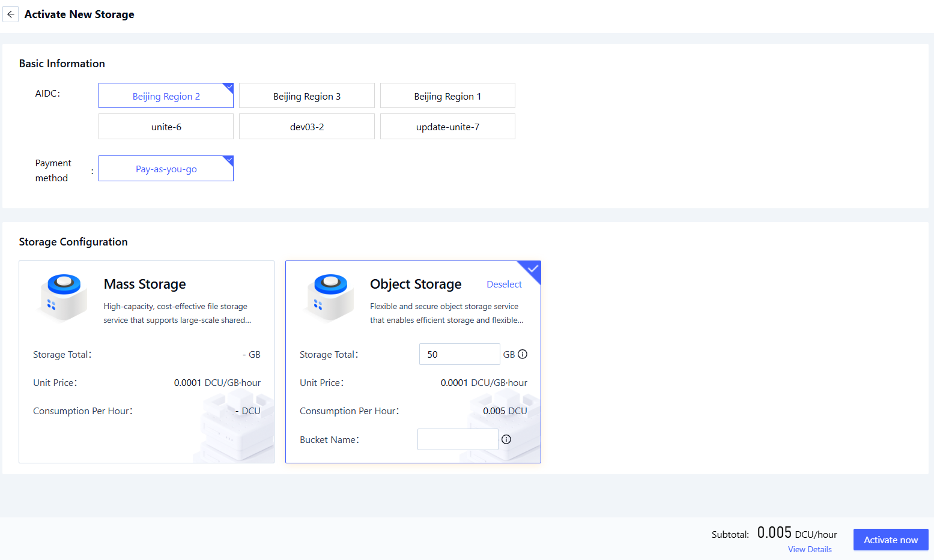The width and height of the screenshot is (934, 560).
Task: Click the Bucket Name info icon
Action: pyautogui.click(x=506, y=439)
